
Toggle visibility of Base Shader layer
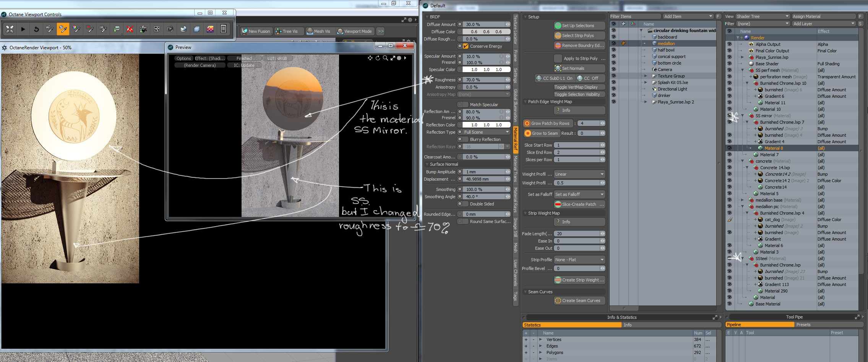point(730,64)
